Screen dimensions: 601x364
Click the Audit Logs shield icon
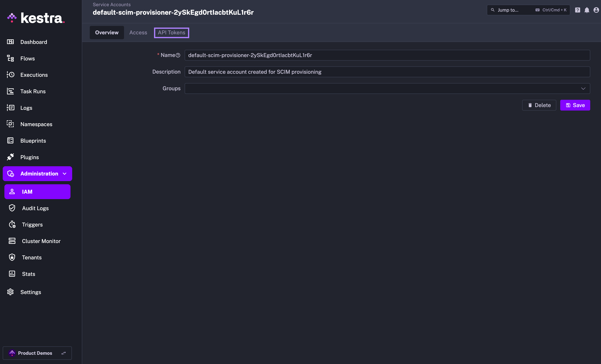coord(12,208)
